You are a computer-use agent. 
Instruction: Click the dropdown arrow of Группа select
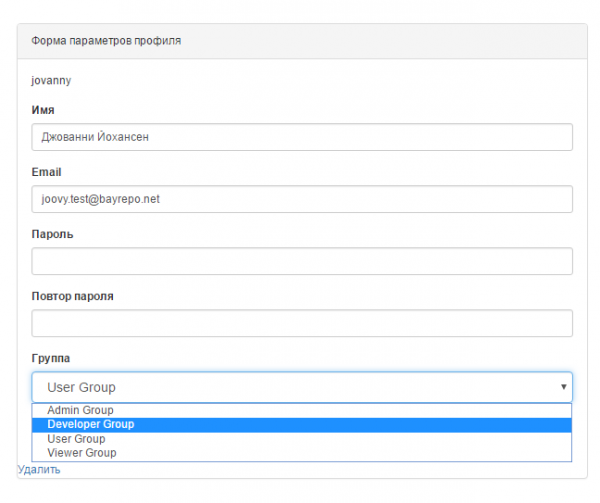[563, 387]
